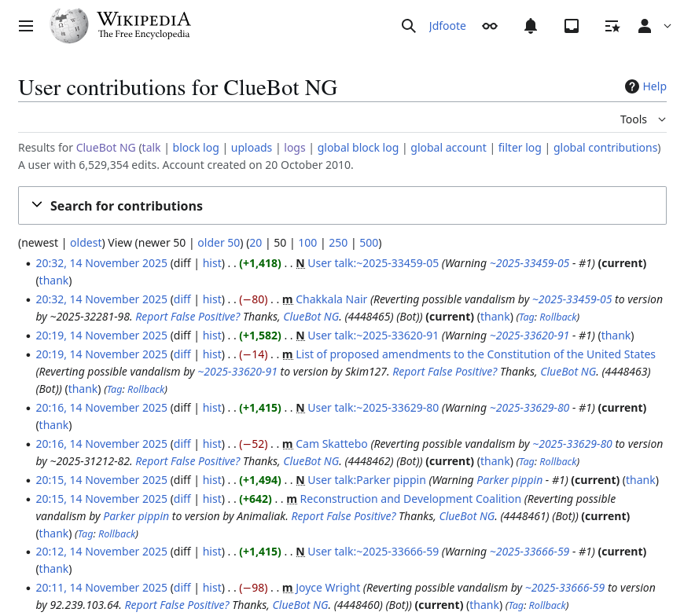Click the Help question mark icon
This screenshot has height=616, width=684.
(x=632, y=86)
